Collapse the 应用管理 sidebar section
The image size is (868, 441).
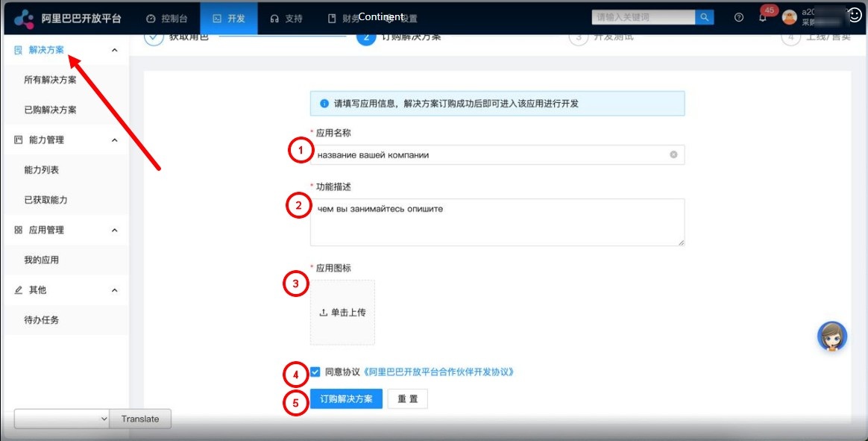(x=114, y=231)
